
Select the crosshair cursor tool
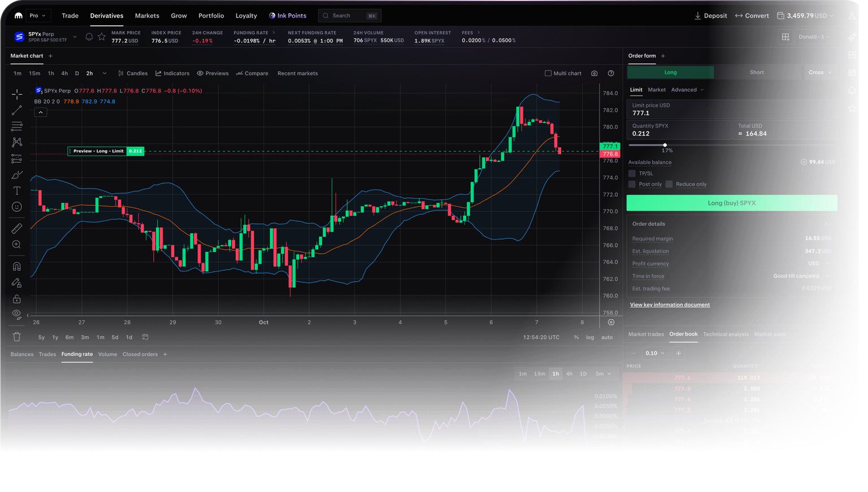click(17, 94)
